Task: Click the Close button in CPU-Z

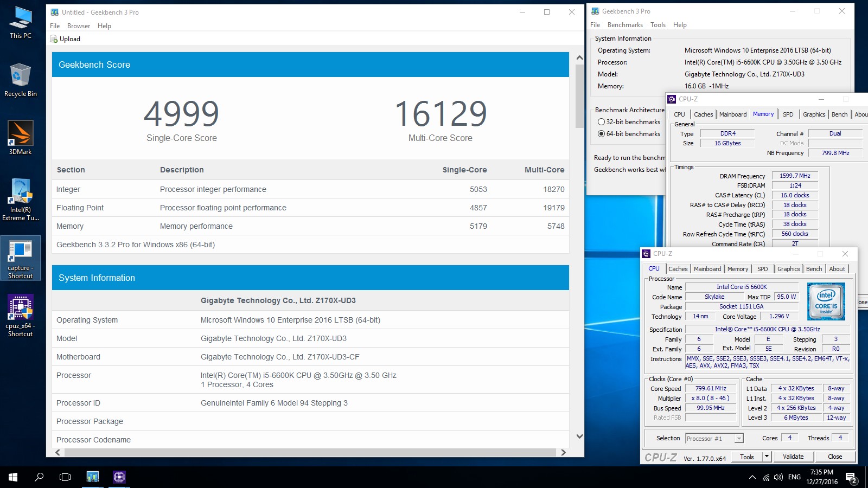Action: pos(835,457)
